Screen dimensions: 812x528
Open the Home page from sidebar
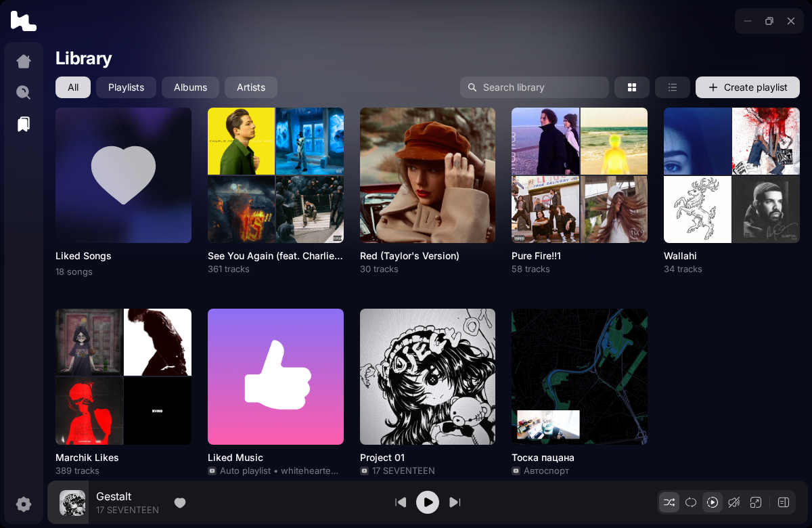pos(24,62)
